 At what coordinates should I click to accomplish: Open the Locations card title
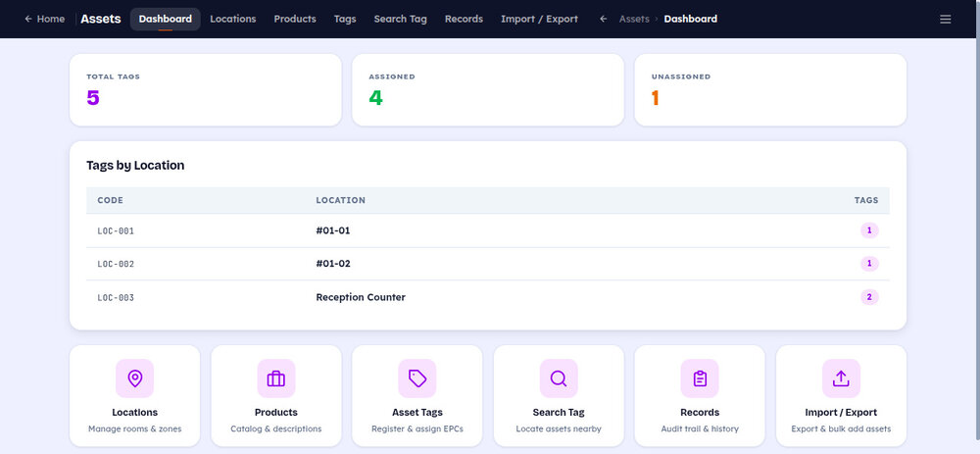click(134, 413)
